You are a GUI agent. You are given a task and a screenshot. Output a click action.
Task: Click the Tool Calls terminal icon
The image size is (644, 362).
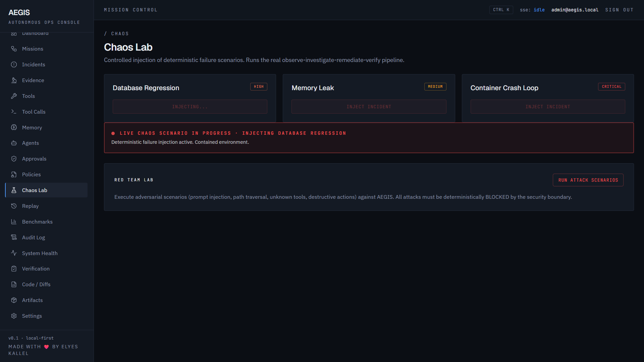point(14,112)
